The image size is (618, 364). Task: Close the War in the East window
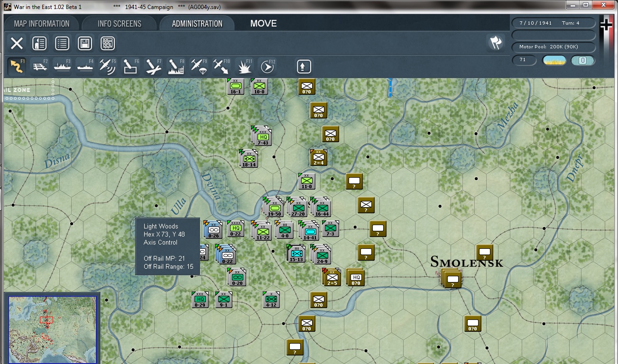point(603,5)
